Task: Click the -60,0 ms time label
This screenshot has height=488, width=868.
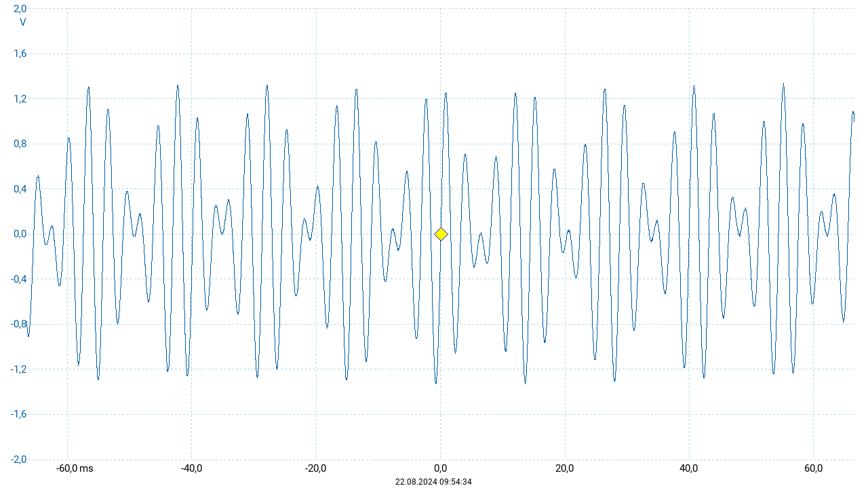Action: [x=75, y=468]
